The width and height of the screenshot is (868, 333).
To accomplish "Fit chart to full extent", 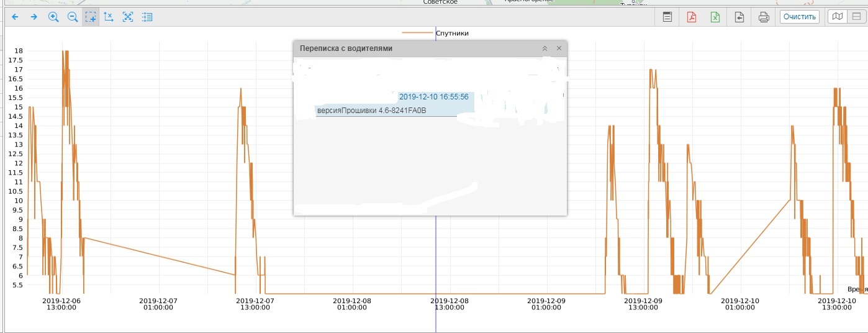I will tap(128, 17).
